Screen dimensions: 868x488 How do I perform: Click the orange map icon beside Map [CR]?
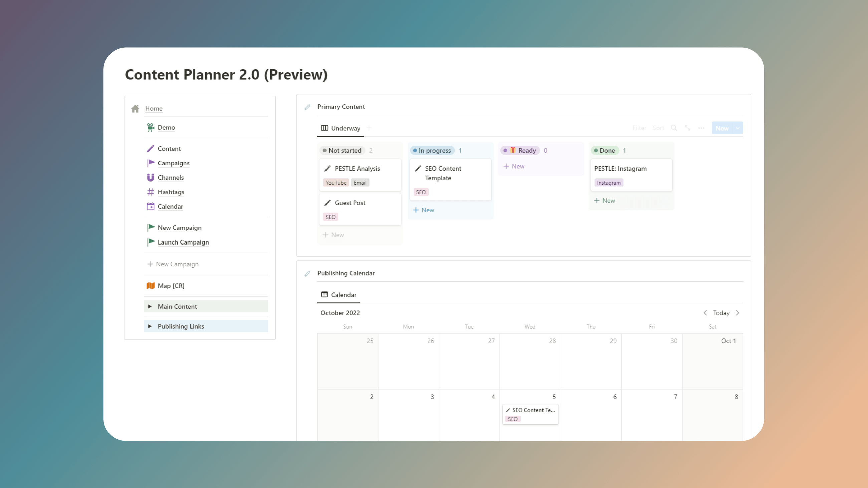[151, 285]
